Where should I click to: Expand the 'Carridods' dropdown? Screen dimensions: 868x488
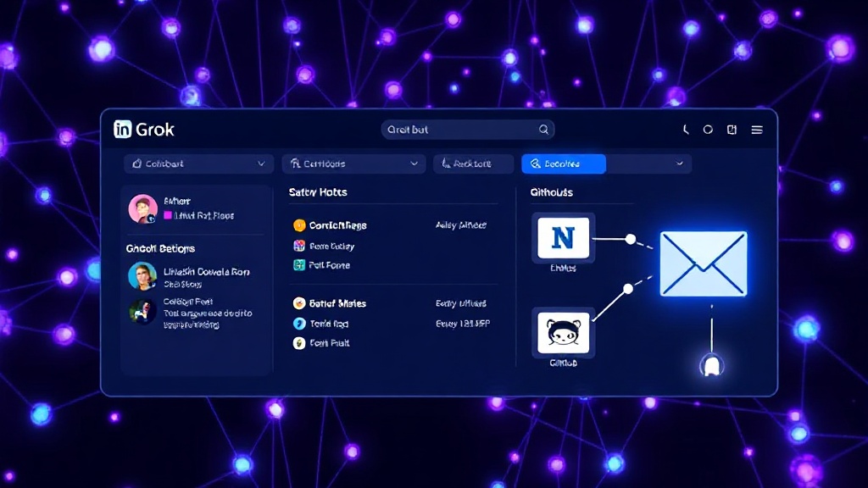pyautogui.click(x=353, y=164)
